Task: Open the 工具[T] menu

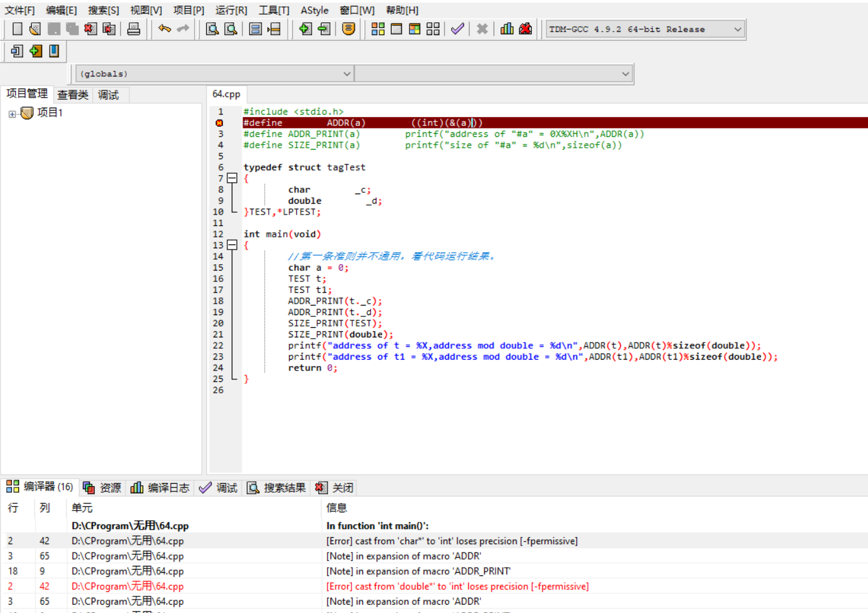Action: (274, 10)
